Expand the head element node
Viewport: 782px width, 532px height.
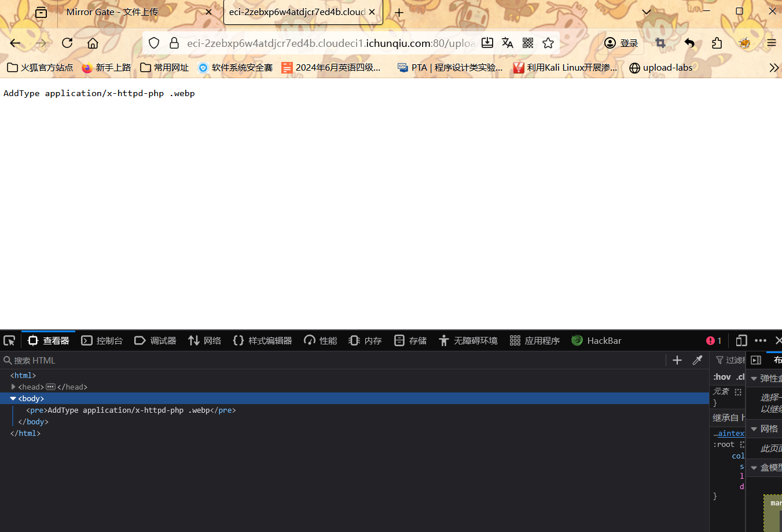[x=13, y=387]
